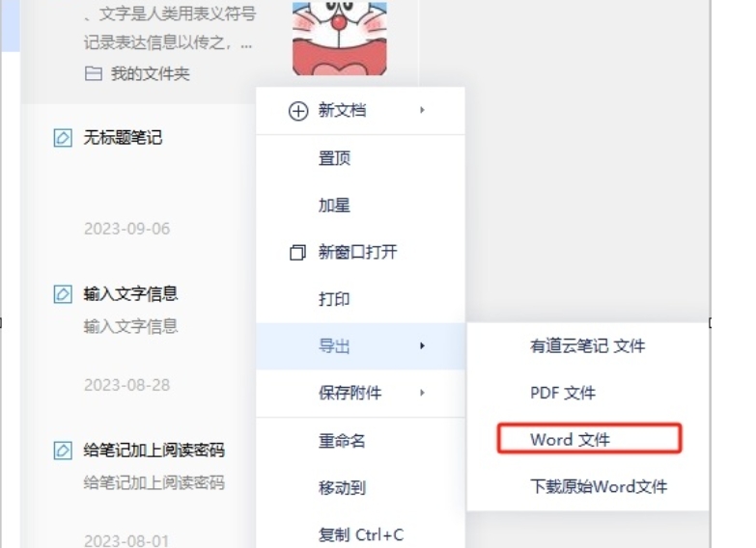Click the note icon of 输入文字信息
The height and width of the screenshot is (548, 756).
pos(63,294)
